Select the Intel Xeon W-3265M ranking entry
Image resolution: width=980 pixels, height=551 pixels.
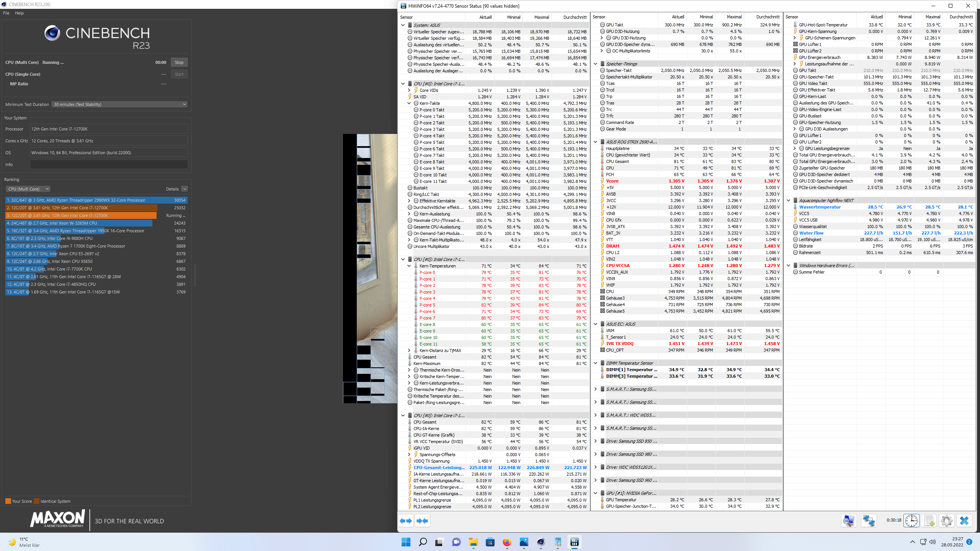tap(96, 223)
